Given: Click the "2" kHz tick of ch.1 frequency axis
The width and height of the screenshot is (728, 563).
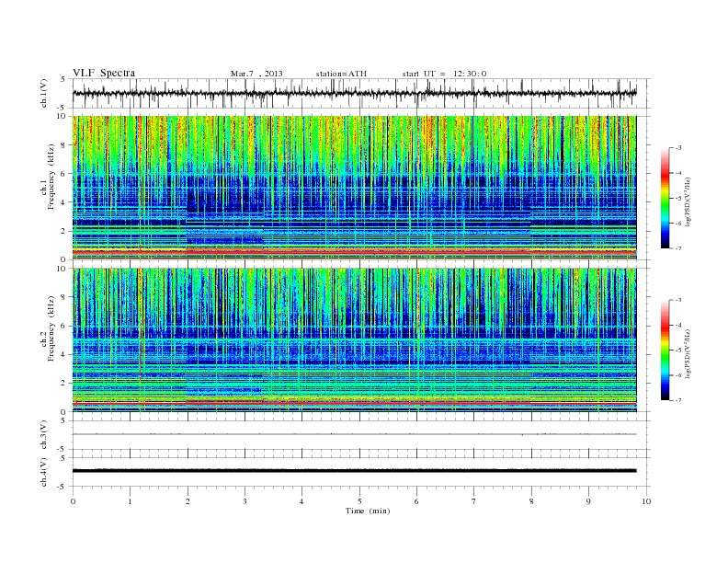Looking at the screenshot, I should pos(64,231).
